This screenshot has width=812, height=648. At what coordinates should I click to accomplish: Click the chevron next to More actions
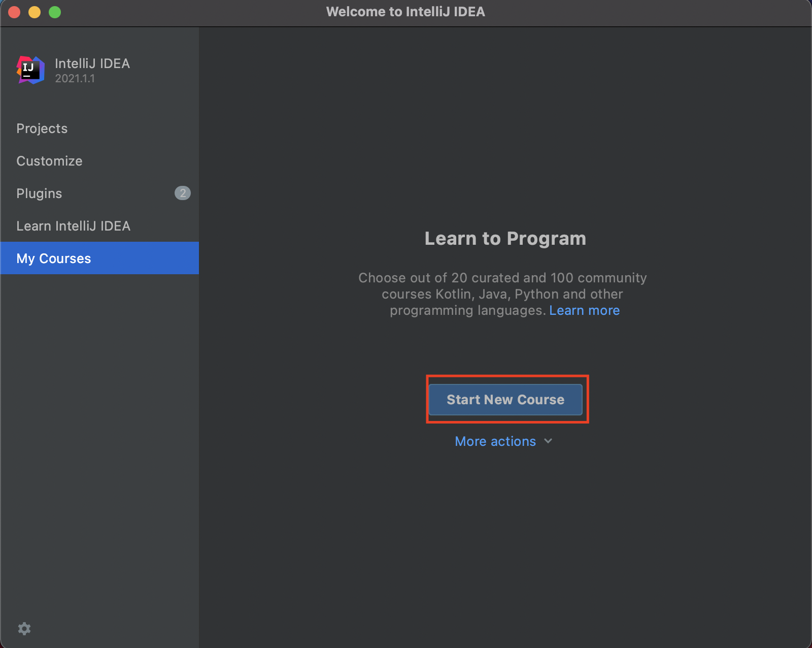548,441
